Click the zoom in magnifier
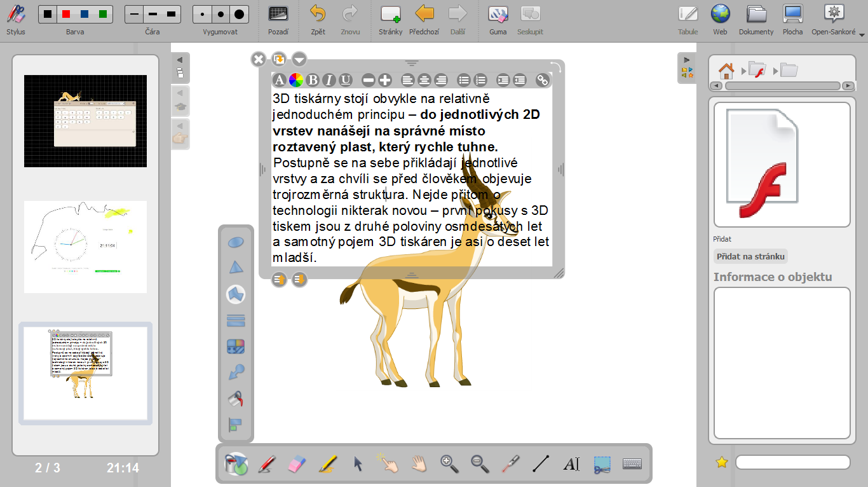The height and width of the screenshot is (487, 868). (x=449, y=464)
